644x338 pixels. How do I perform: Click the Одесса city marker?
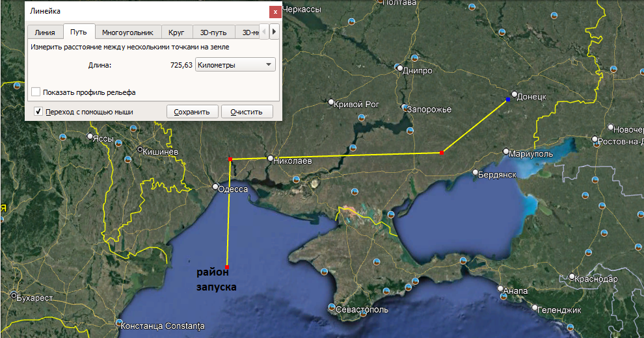coord(215,187)
